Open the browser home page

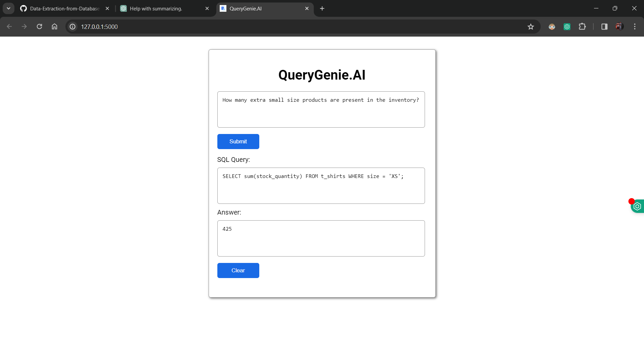pos(54,27)
